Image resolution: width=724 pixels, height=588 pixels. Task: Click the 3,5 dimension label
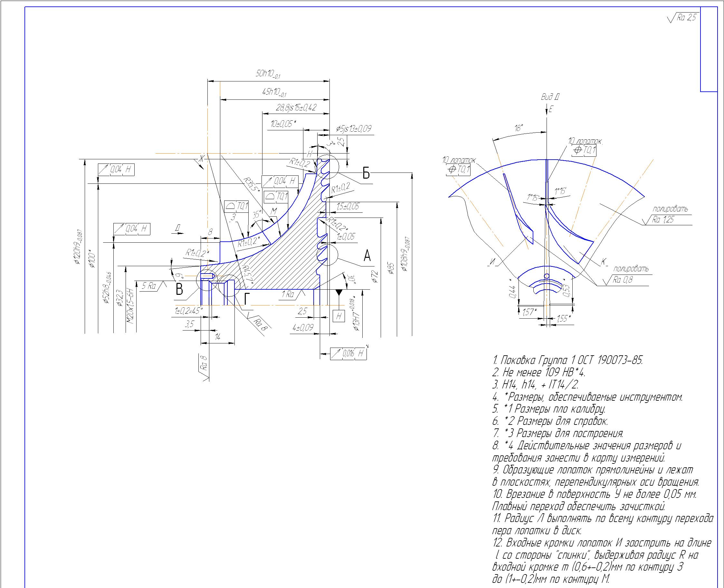click(x=189, y=324)
